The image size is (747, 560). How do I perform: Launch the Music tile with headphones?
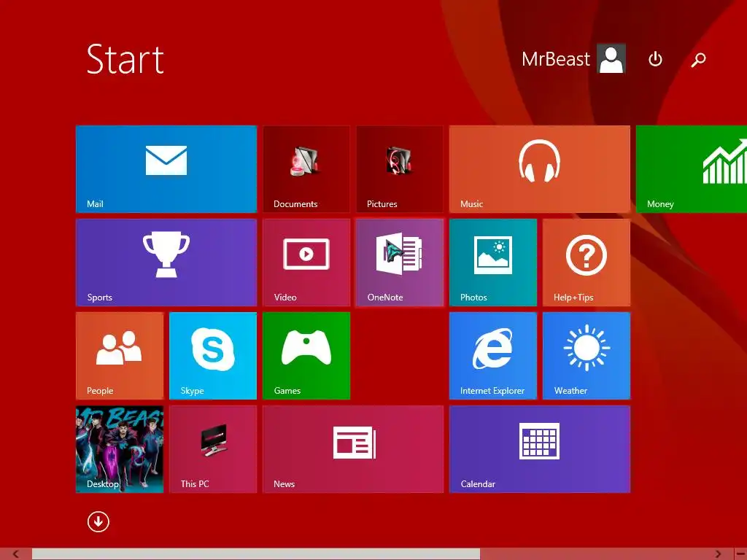point(540,169)
